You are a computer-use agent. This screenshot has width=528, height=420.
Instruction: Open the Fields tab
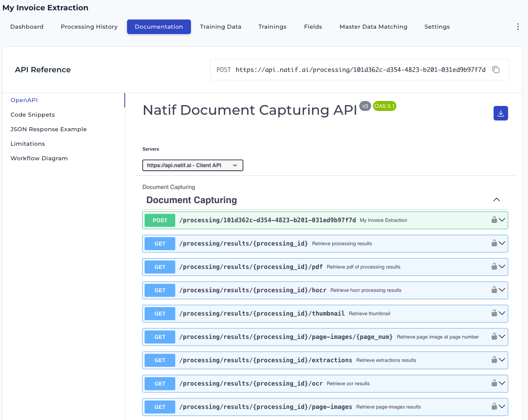(313, 27)
